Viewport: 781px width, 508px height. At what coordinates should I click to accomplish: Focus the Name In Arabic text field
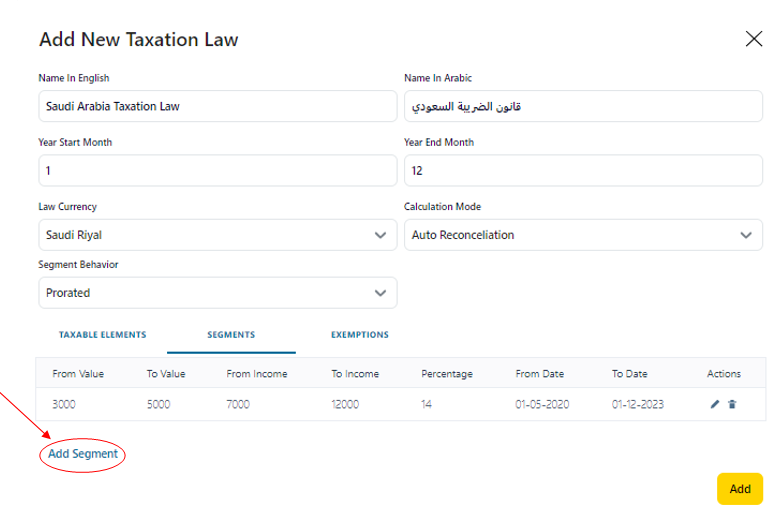[583, 106]
